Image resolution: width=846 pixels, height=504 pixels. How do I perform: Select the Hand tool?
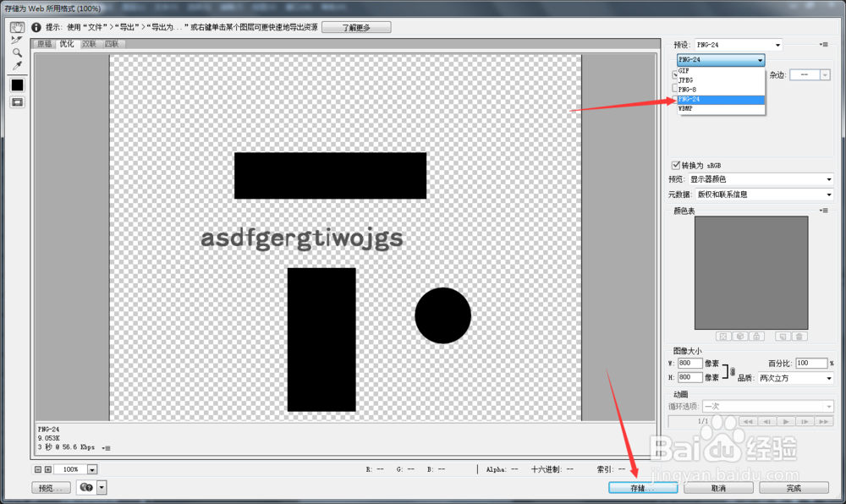coord(17,27)
